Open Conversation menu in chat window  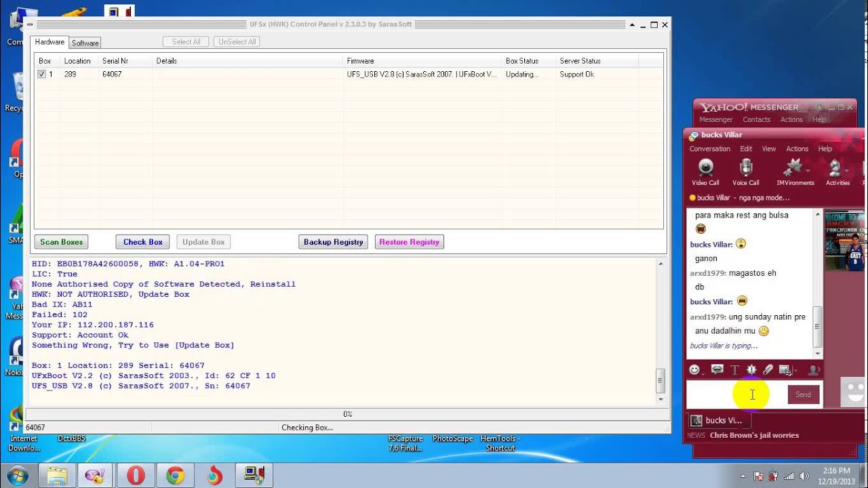coord(709,148)
